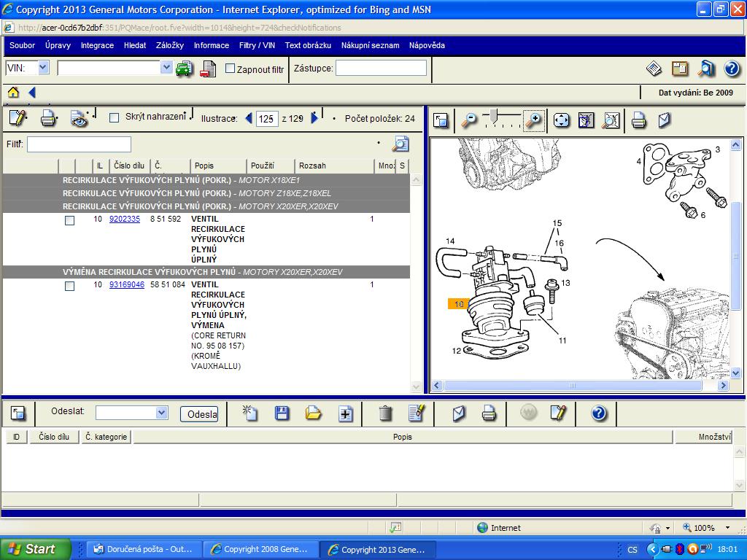Save the shopping list with floppy icon
747x560 pixels.
282,413
